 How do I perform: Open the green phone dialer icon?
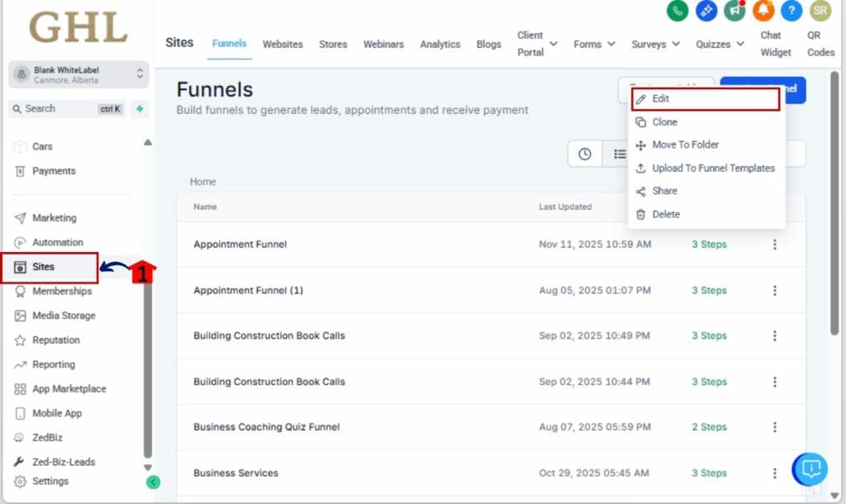[676, 12]
